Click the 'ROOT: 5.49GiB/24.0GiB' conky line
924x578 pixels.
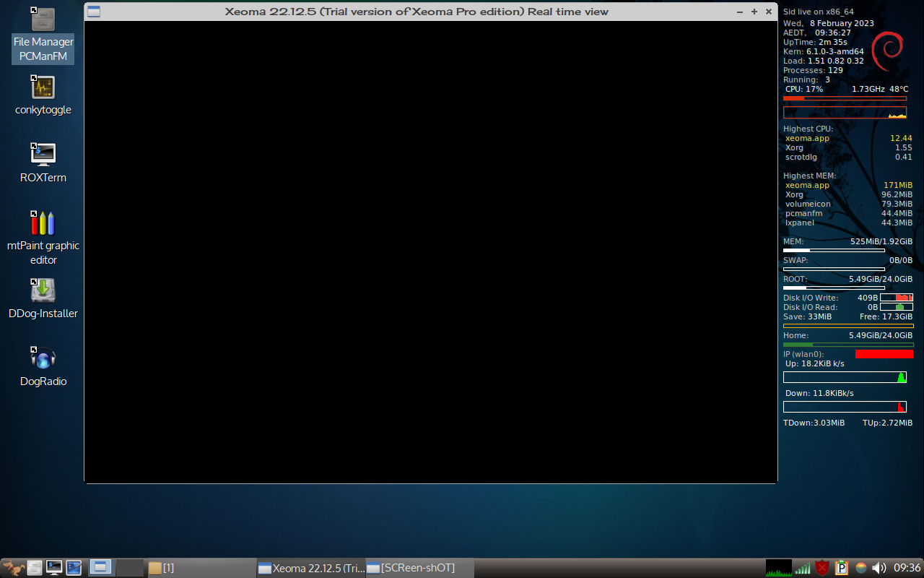click(848, 279)
